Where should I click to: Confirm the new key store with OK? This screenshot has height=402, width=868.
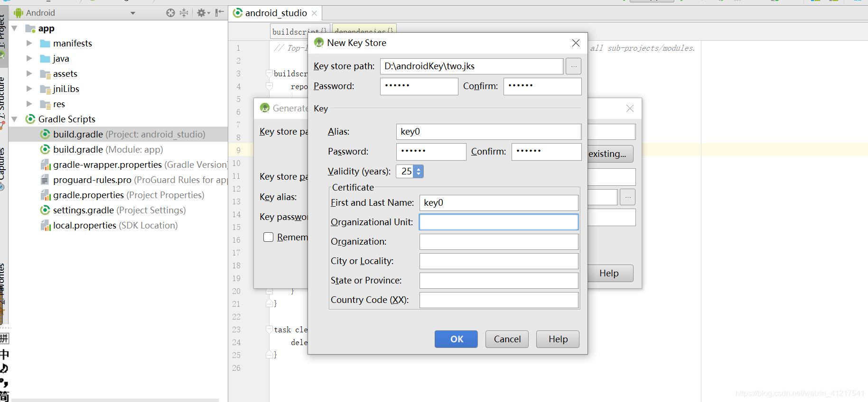click(x=456, y=339)
